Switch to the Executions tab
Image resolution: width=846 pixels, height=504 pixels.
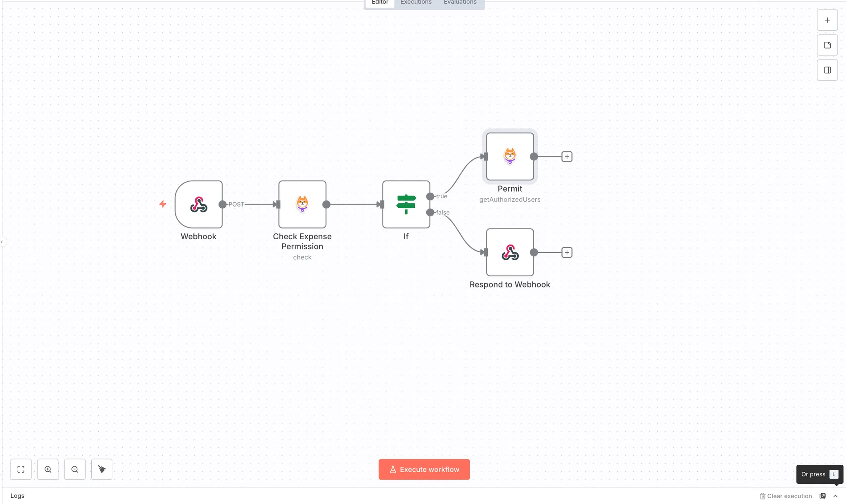(416, 2)
